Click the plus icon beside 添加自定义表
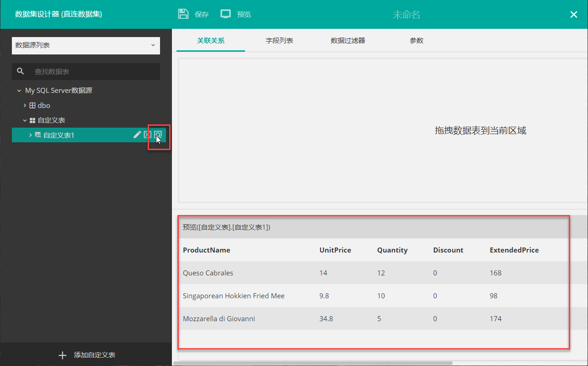The width and height of the screenshot is (588, 366). 63,355
